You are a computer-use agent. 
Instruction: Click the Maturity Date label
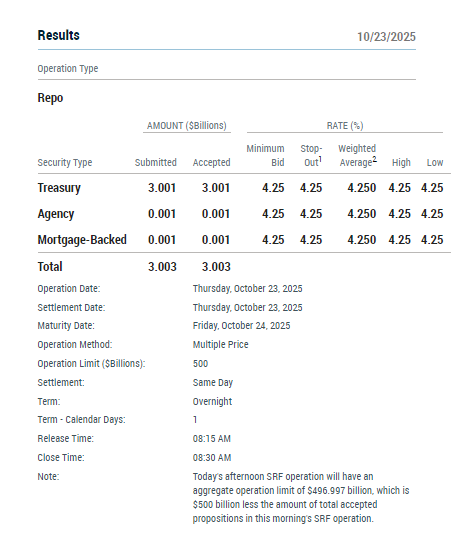coord(66,325)
